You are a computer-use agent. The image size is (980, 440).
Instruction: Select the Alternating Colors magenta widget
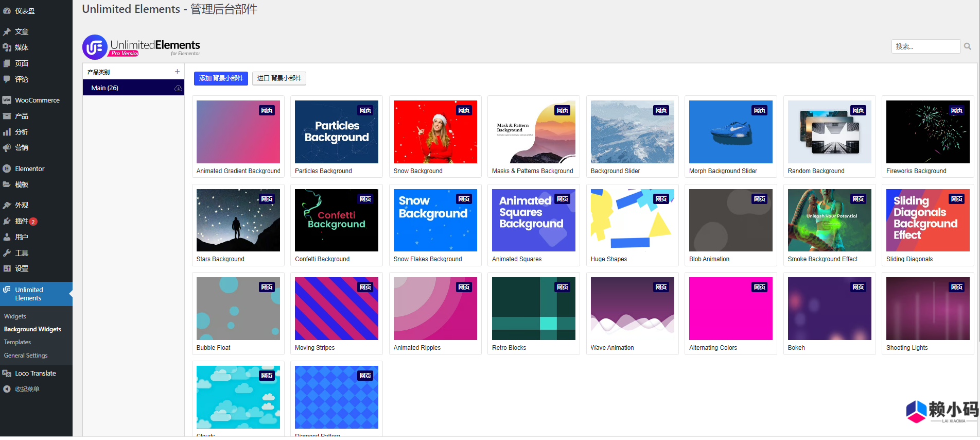pos(730,309)
